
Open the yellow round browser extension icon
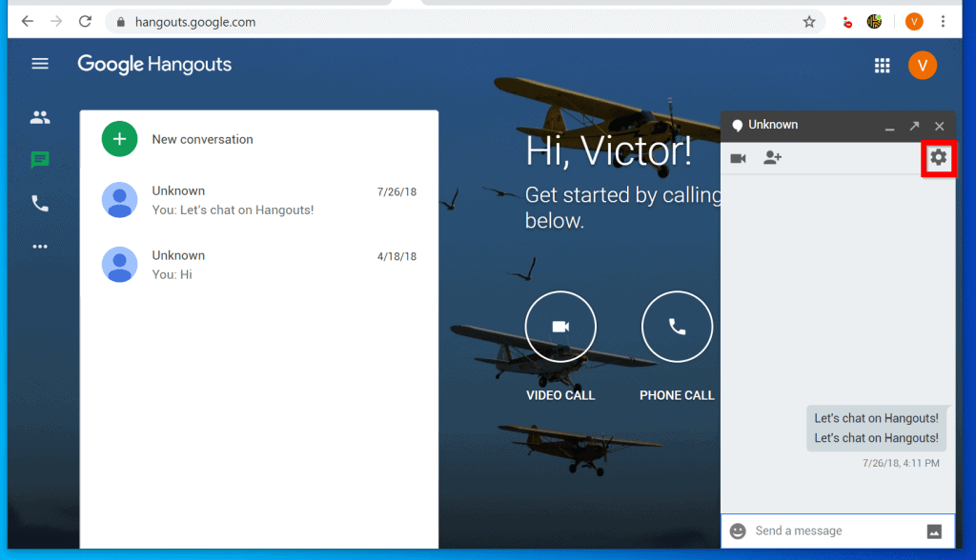875,22
